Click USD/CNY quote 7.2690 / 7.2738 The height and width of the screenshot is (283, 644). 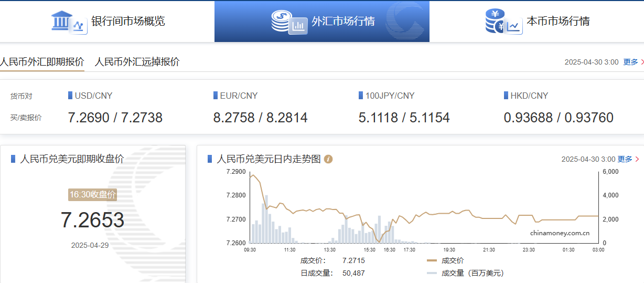click(115, 118)
